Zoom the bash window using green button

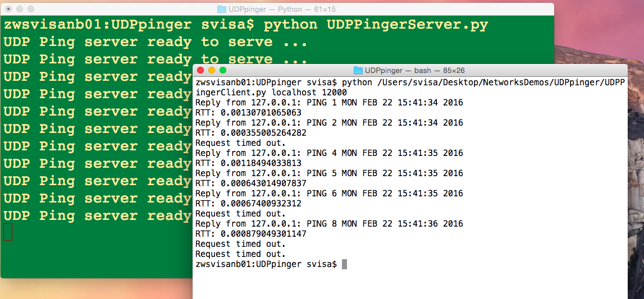tap(222, 70)
